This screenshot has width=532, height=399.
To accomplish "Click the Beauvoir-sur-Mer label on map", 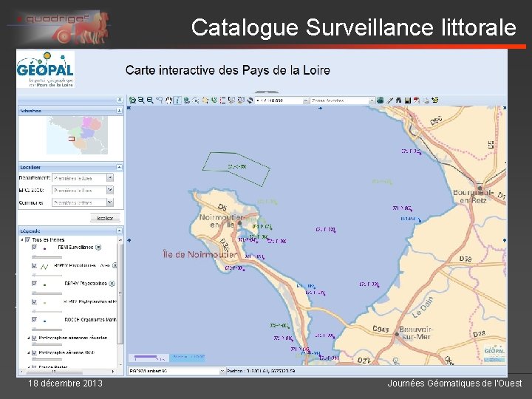I will tap(416, 332).
